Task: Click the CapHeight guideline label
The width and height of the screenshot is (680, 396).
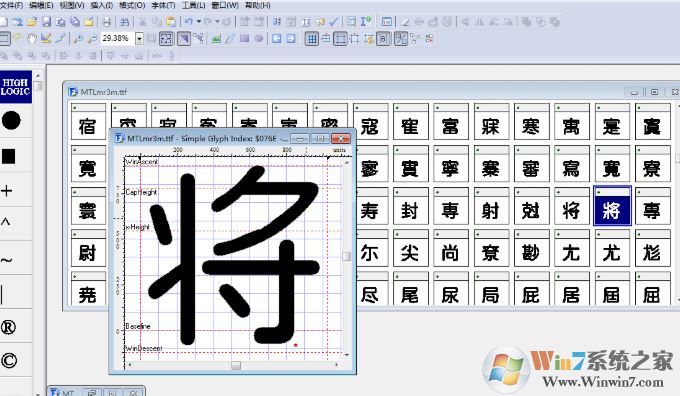Action: pyautogui.click(x=141, y=192)
